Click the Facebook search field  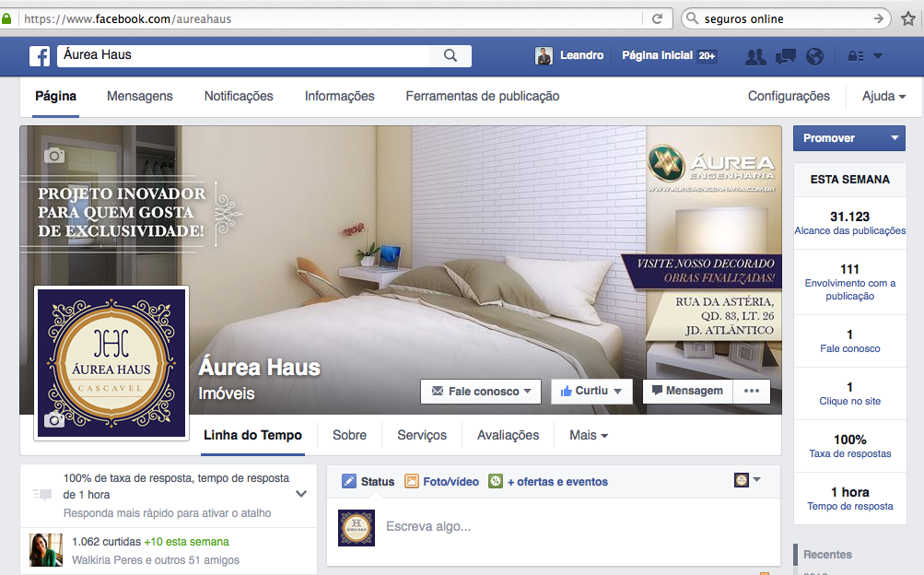tap(243, 55)
